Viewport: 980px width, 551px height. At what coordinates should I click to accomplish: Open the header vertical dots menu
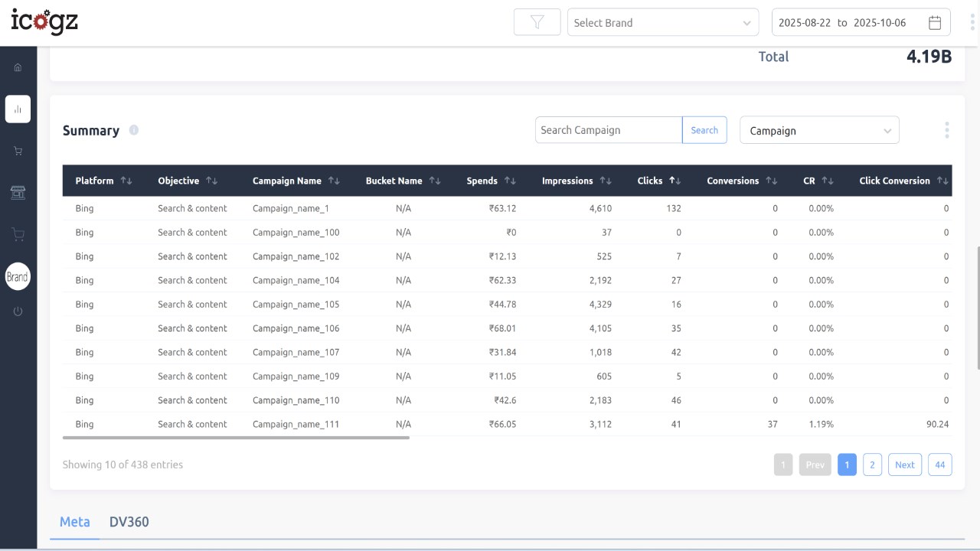click(972, 22)
